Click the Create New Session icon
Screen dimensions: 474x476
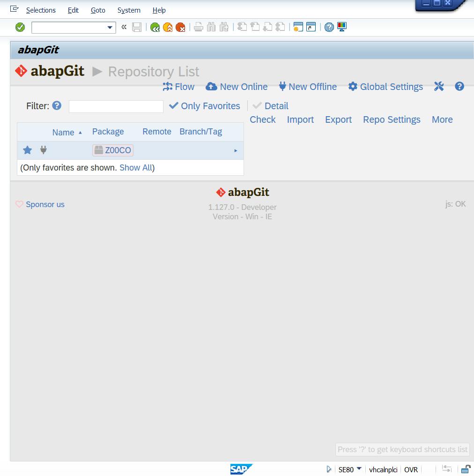298,27
